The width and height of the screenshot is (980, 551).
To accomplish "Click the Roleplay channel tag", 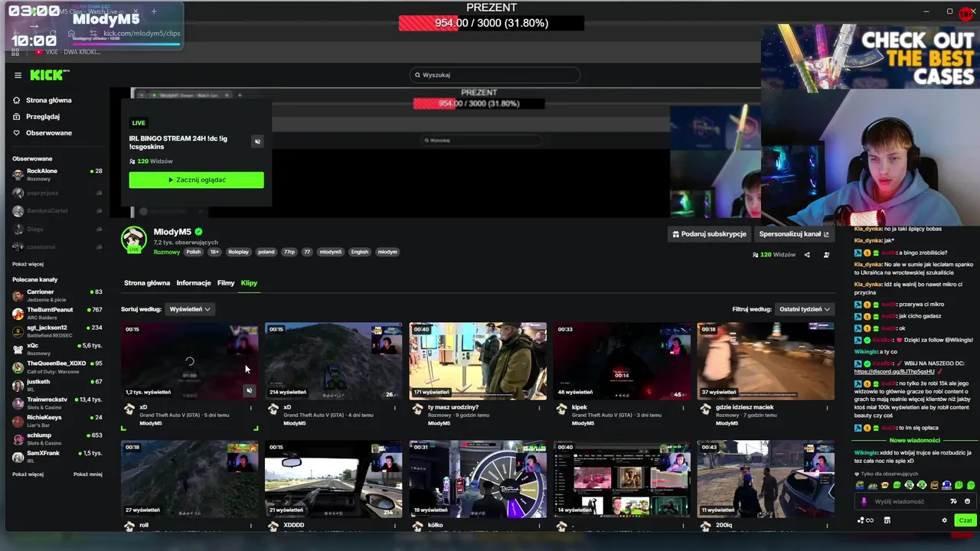I will [x=238, y=252].
